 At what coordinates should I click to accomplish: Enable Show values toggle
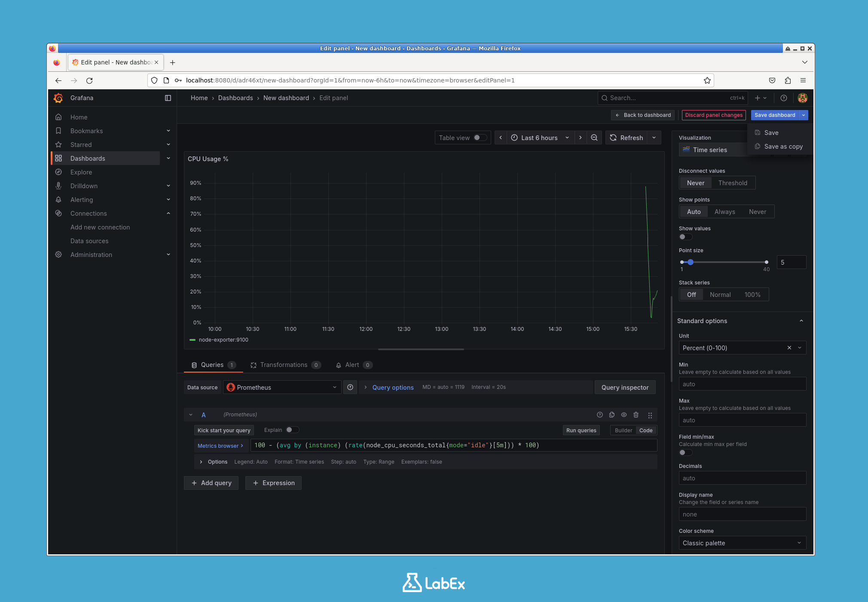[x=685, y=237]
